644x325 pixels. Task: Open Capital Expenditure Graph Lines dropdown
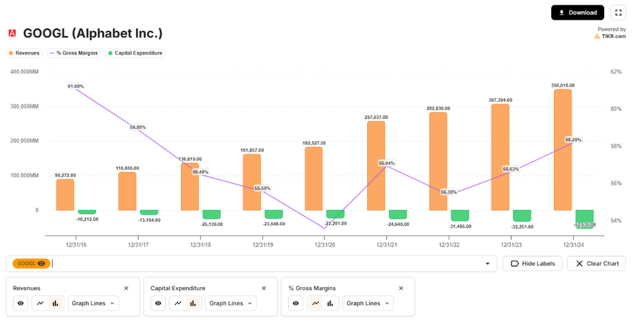pos(231,303)
